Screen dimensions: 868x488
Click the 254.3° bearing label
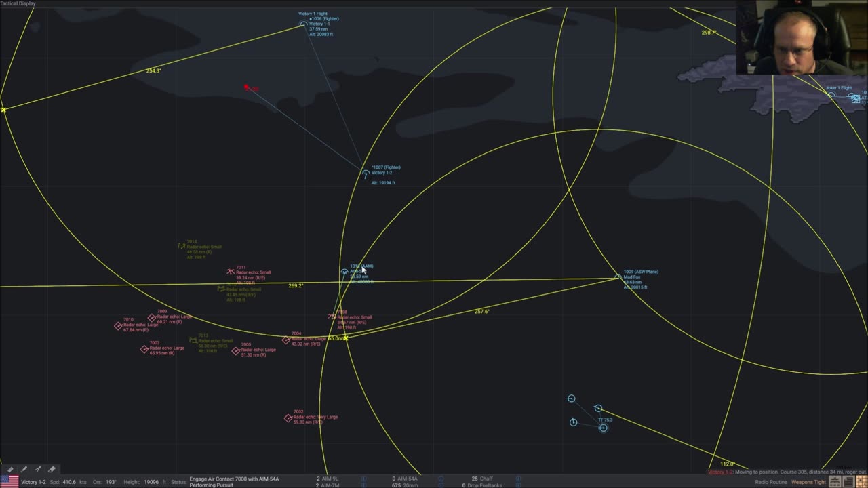coord(154,70)
